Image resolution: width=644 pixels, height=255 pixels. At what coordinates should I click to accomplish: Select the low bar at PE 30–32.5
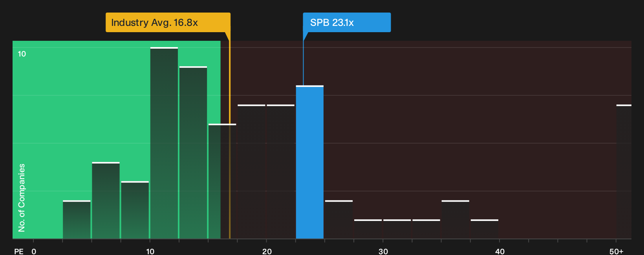(397, 229)
